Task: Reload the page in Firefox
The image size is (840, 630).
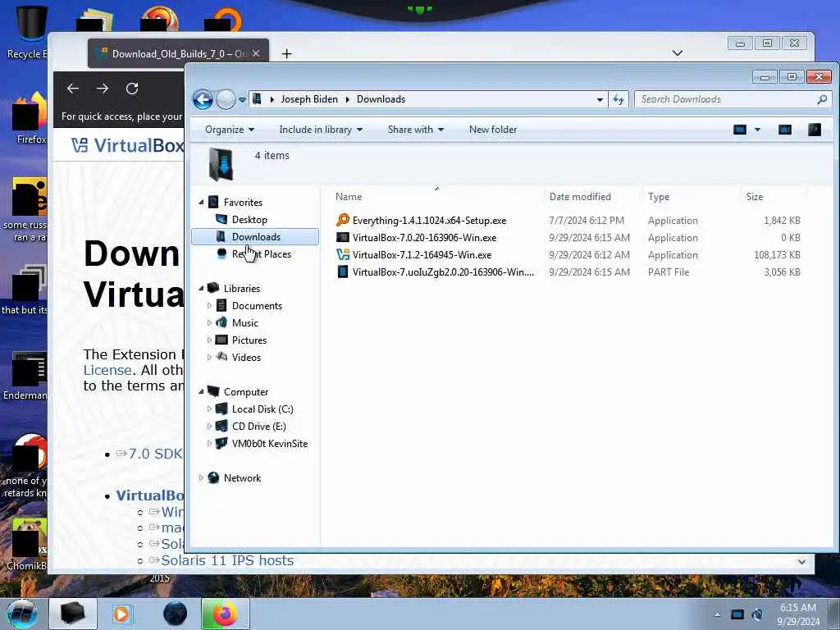Action: point(132,89)
